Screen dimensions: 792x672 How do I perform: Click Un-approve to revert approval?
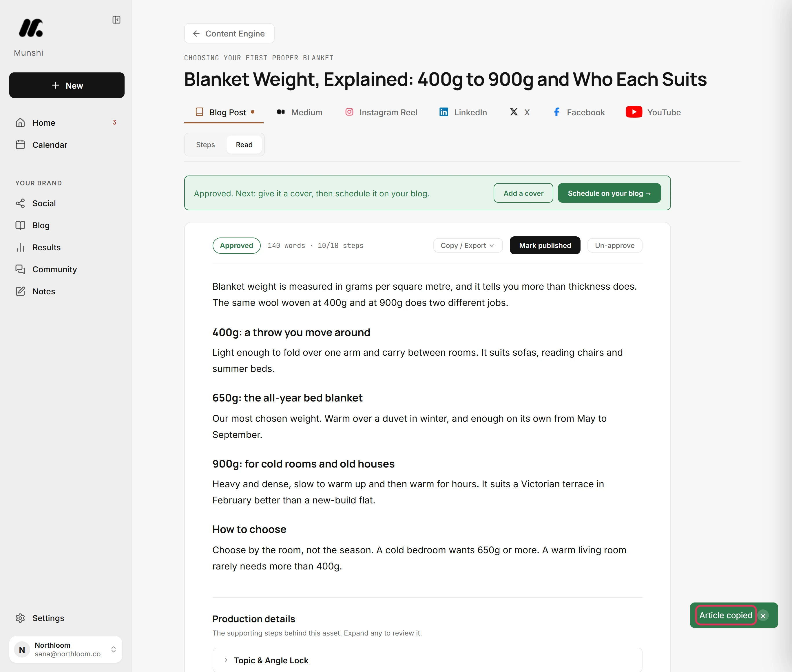click(614, 245)
